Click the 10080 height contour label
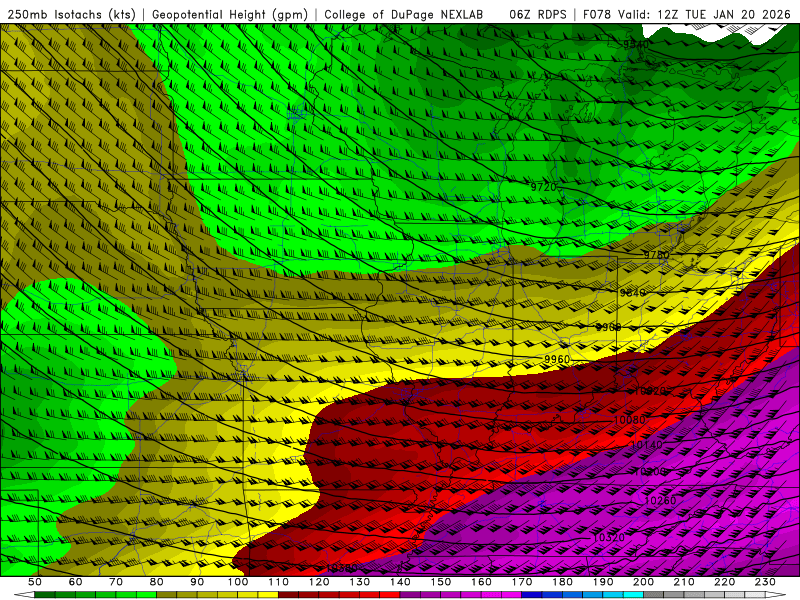This screenshot has width=800, height=600. [x=630, y=420]
